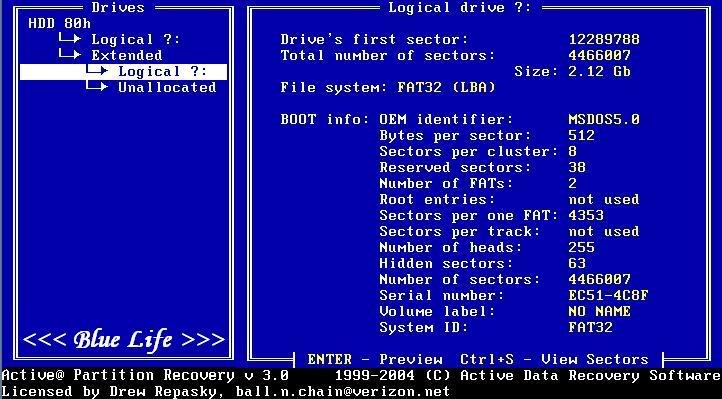The width and height of the screenshot is (722, 399).
Task: Click the OEM identifier value MSDOS5.0
Action: (604, 120)
